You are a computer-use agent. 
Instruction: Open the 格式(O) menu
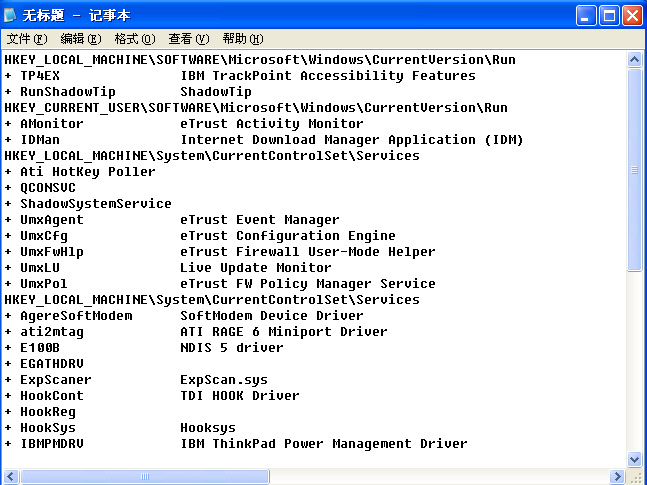click(135, 39)
